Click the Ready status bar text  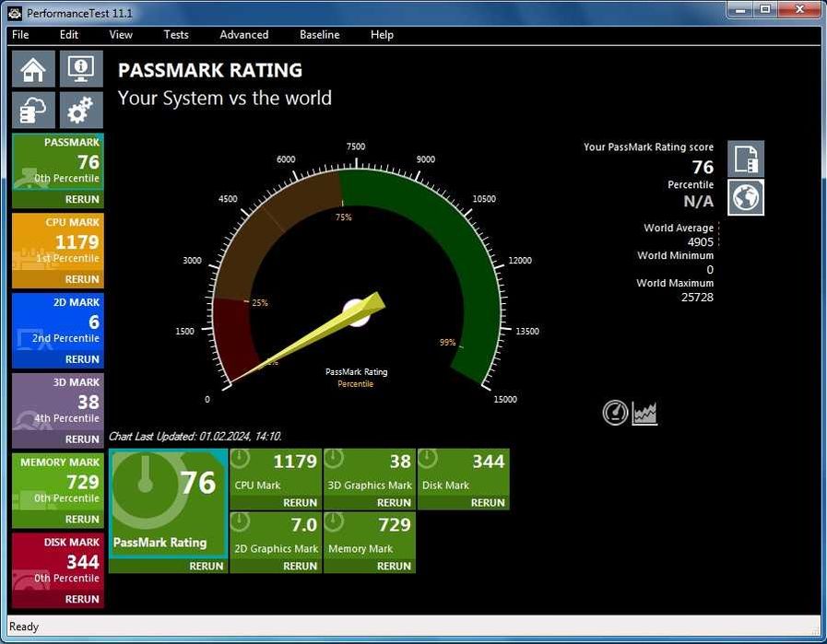24,626
